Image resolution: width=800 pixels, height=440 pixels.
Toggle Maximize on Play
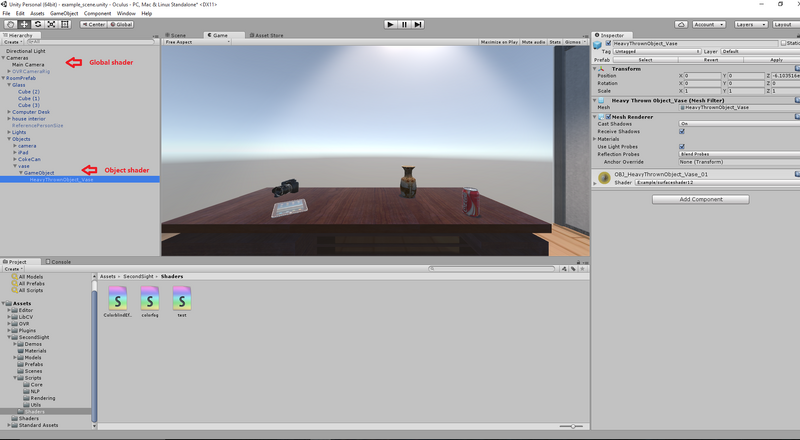coord(499,42)
